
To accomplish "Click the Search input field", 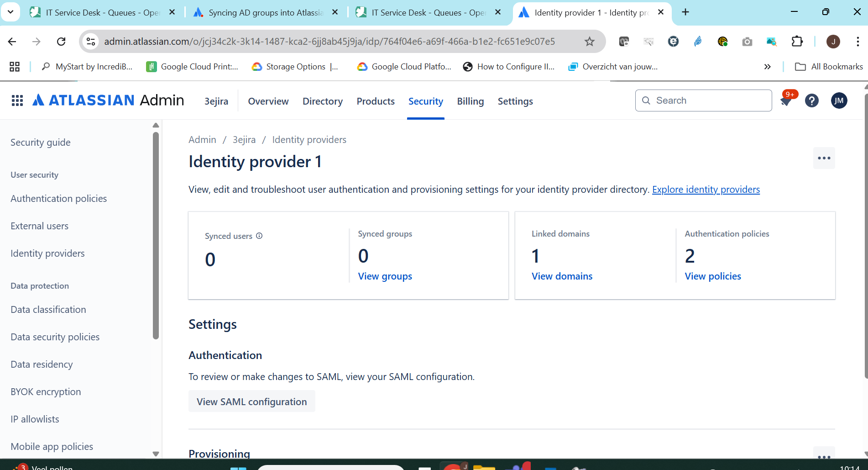I will pos(703,100).
